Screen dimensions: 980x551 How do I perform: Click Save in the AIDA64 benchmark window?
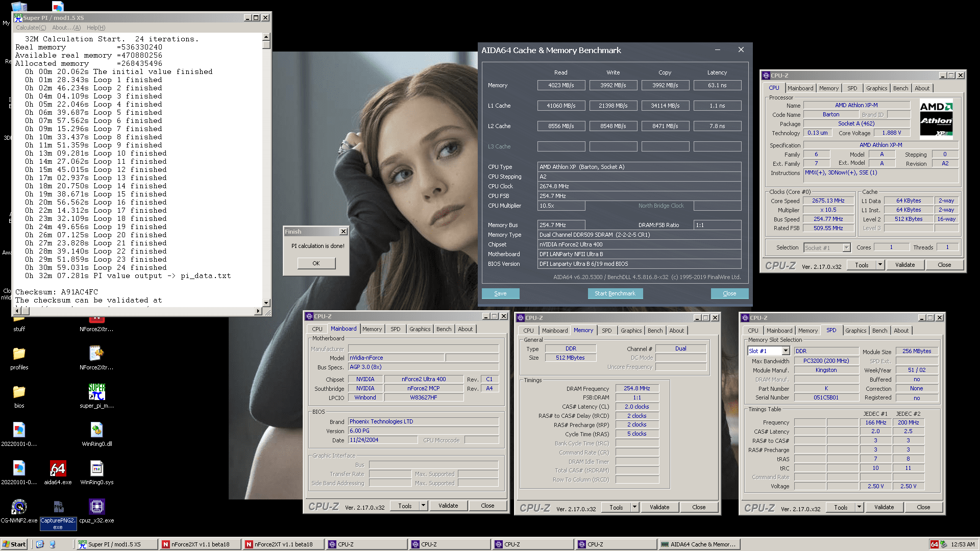point(500,293)
